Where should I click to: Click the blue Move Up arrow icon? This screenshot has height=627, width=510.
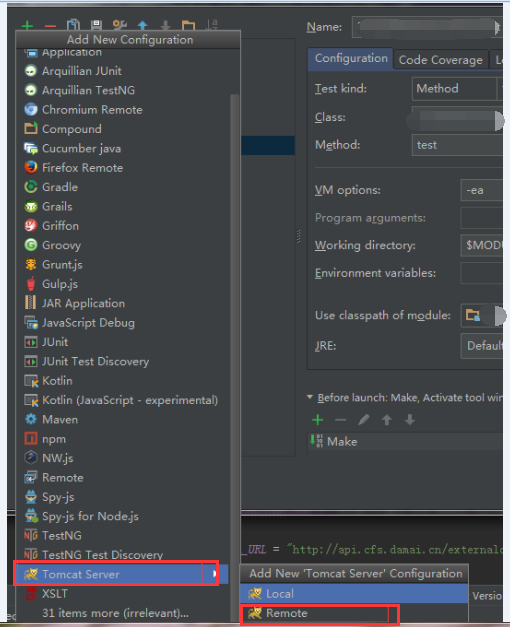(142, 26)
